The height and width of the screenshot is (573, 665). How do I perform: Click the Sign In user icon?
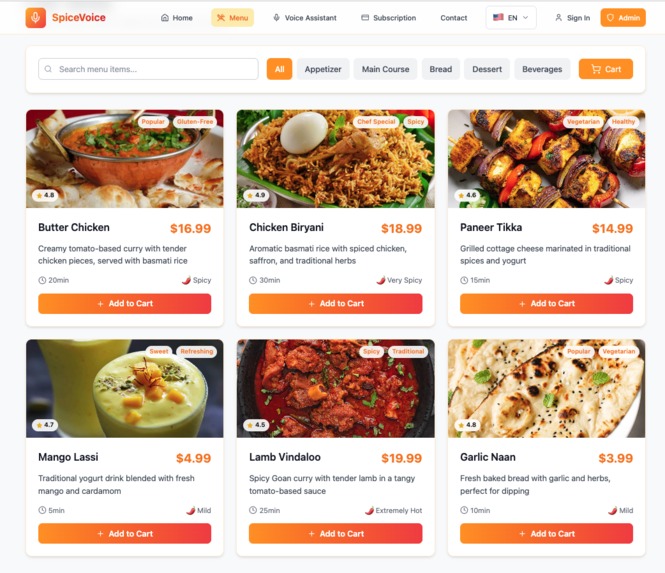pos(559,18)
